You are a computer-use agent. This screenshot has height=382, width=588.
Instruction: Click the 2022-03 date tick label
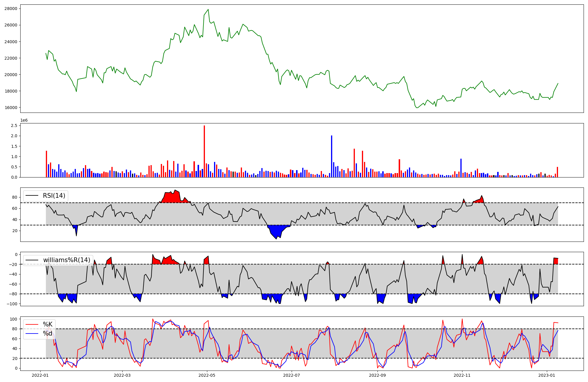(122, 375)
